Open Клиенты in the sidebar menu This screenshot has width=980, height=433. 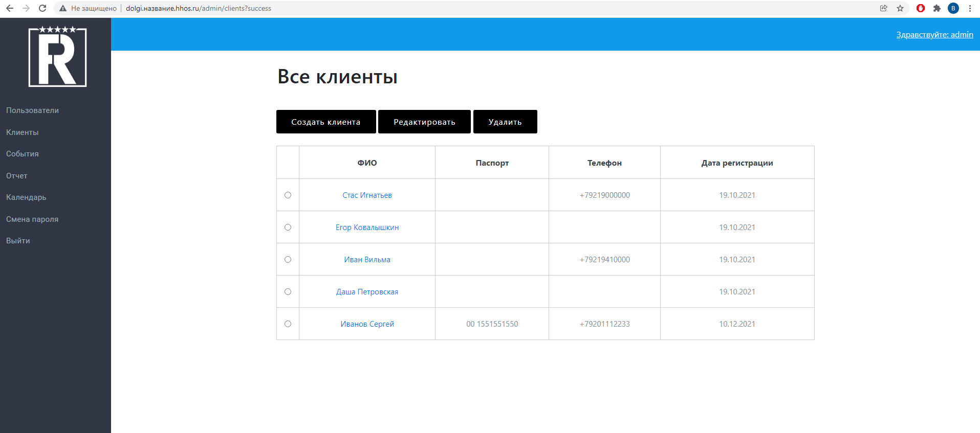point(23,132)
